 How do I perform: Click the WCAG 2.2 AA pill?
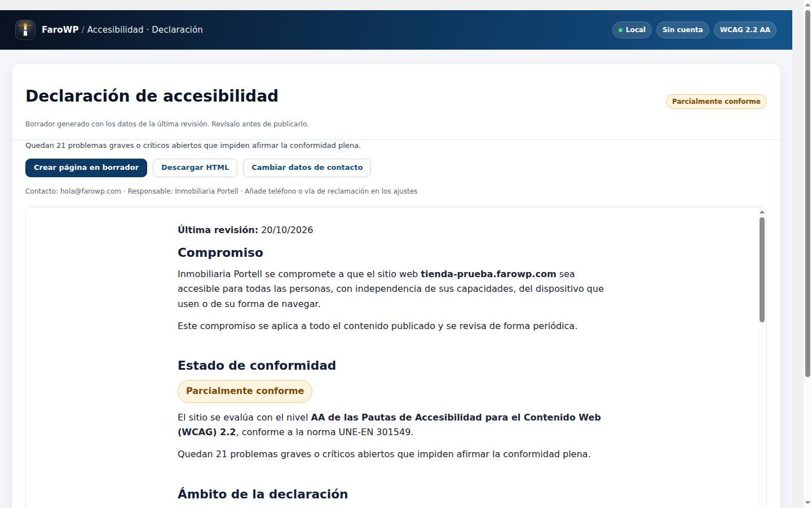[745, 30]
